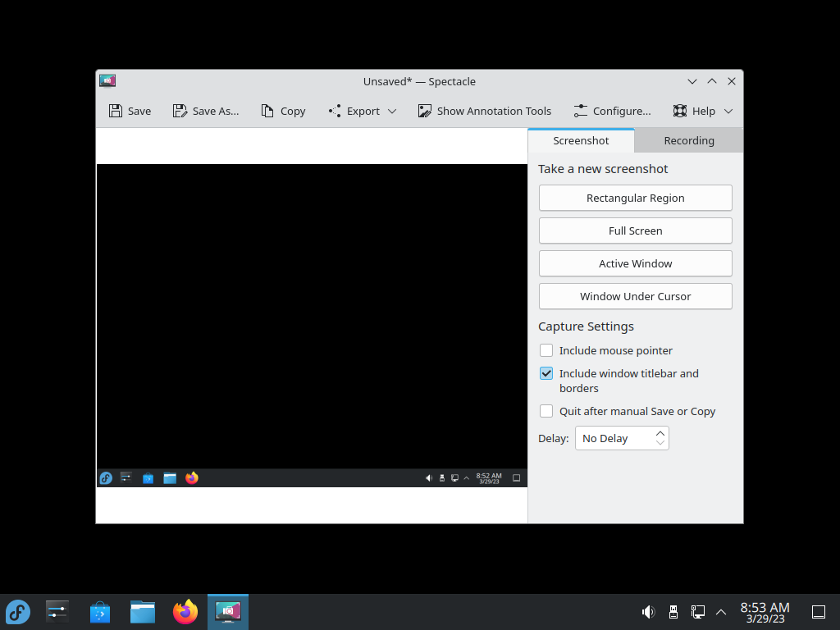Viewport: 840px width, 630px height.
Task: Open the Fedora application launcher
Action: tap(18, 612)
